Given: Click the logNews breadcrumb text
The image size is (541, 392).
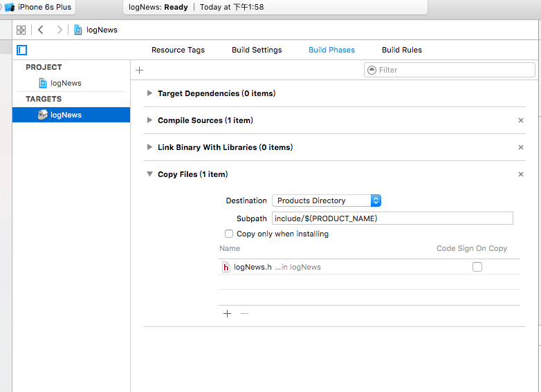Looking at the screenshot, I should [102, 30].
